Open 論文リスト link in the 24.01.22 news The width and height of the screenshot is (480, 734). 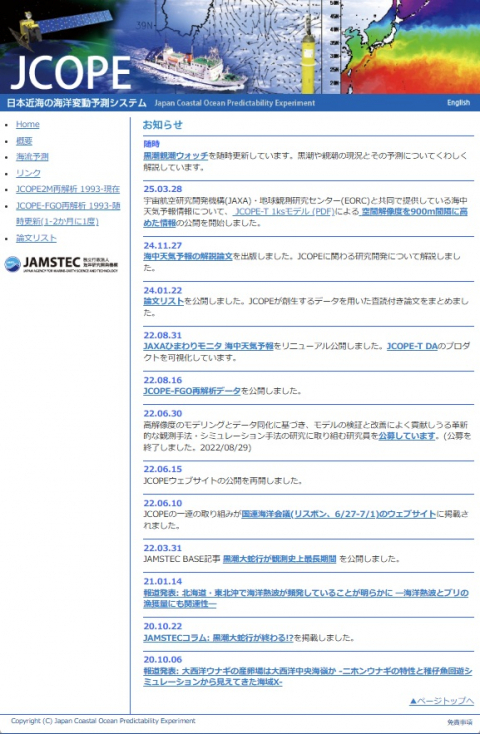point(163,301)
